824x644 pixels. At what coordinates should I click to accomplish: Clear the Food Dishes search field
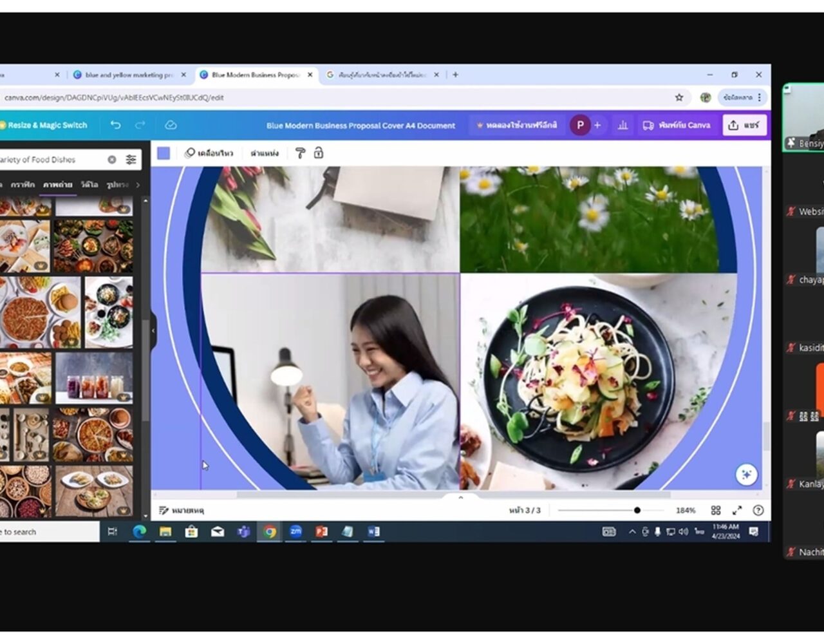112,160
